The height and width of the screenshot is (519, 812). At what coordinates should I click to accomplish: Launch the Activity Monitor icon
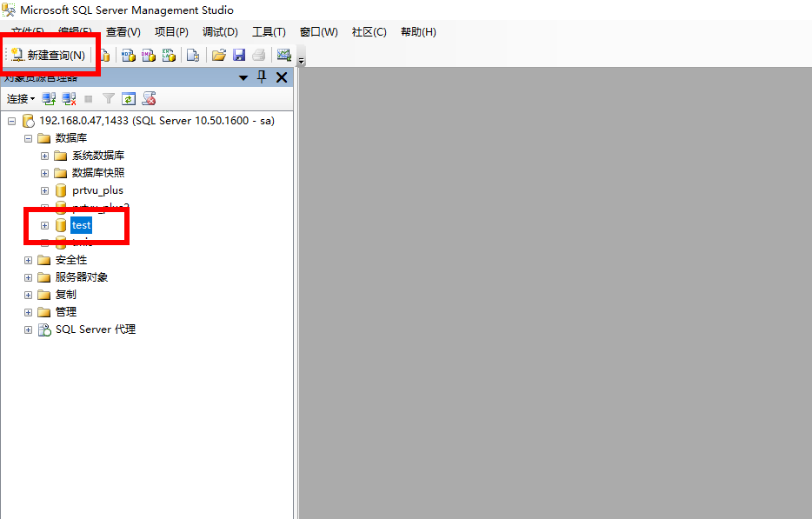(x=283, y=55)
